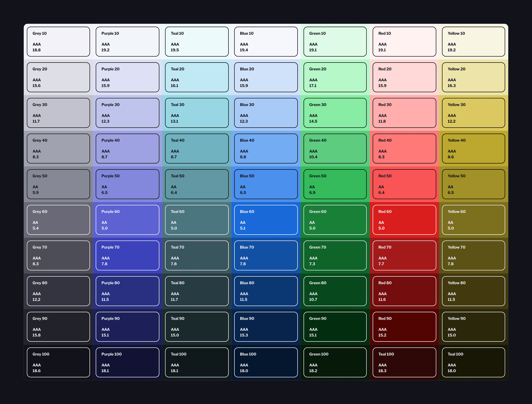The width and height of the screenshot is (532, 404).
Task: Select the Purple 20 swatch
Action: coord(127,77)
